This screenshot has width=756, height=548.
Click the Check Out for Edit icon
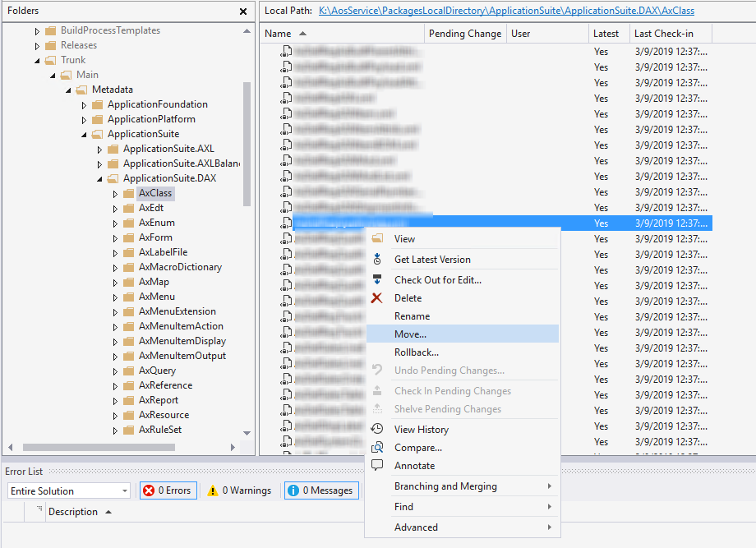[377, 280]
